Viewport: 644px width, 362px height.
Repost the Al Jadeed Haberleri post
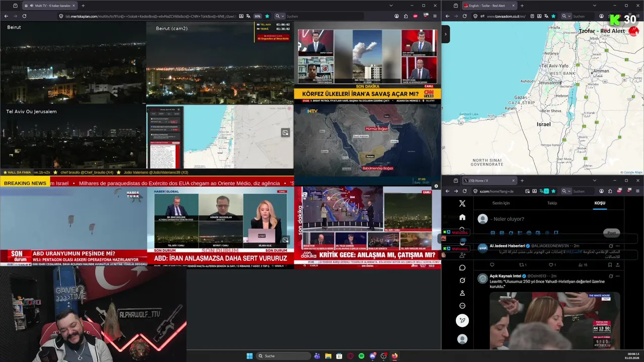click(x=522, y=265)
